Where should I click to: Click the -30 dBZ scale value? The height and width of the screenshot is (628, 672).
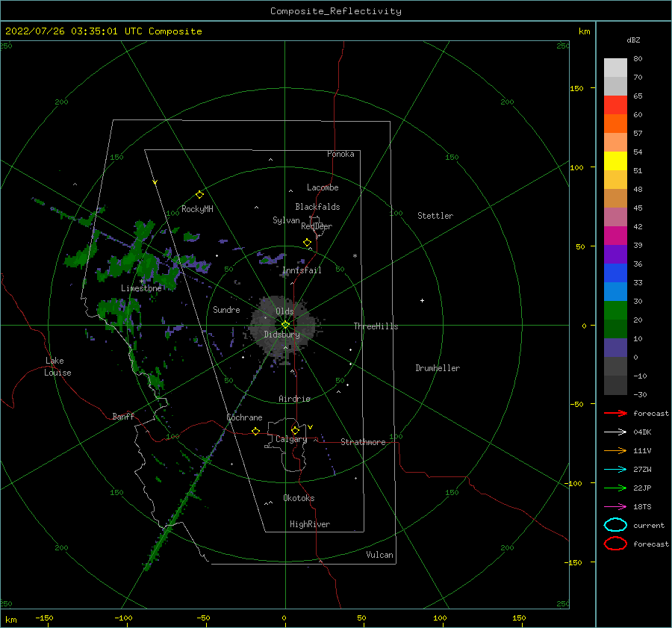coord(641,394)
